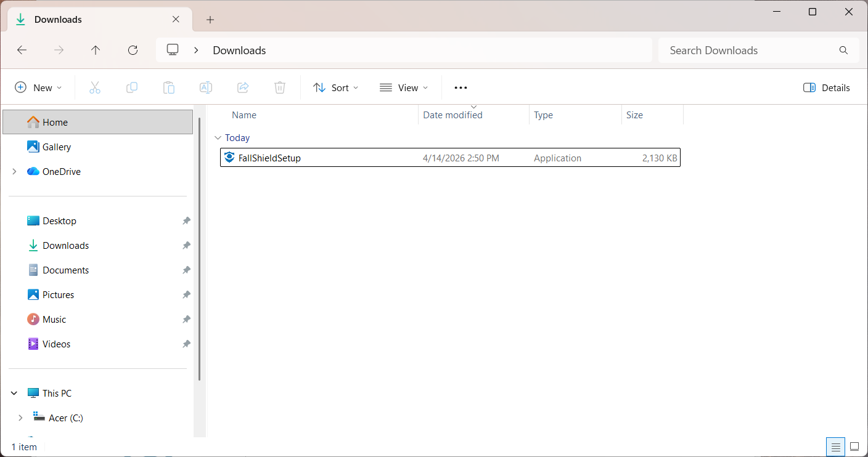Collapse the Today group
868x457 pixels.
pos(218,138)
